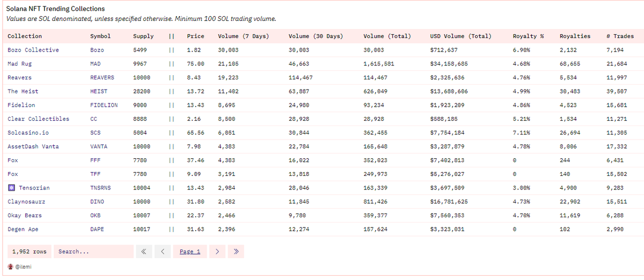Select Bozo Collective USD volume $712,637
644x280 pixels.
(x=444, y=50)
